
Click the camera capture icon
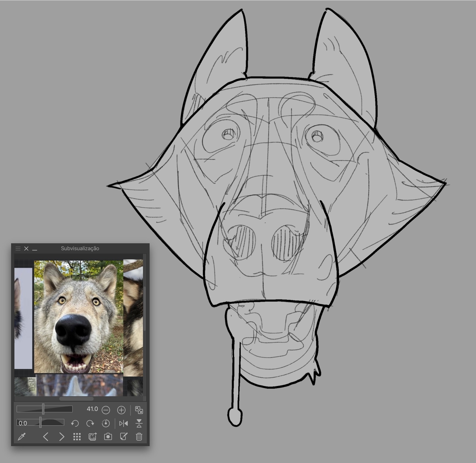coord(108,437)
